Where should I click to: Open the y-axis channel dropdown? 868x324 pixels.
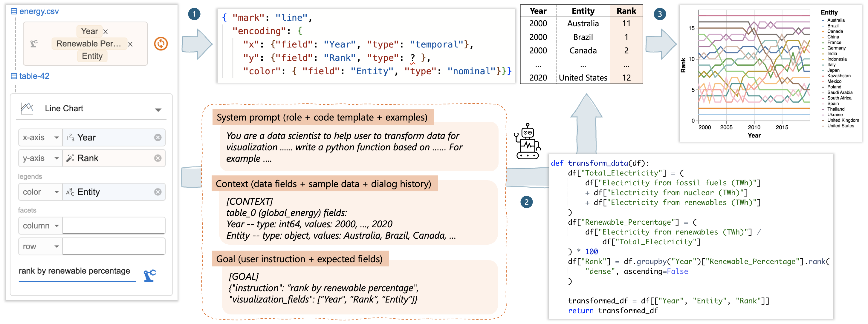pos(56,158)
